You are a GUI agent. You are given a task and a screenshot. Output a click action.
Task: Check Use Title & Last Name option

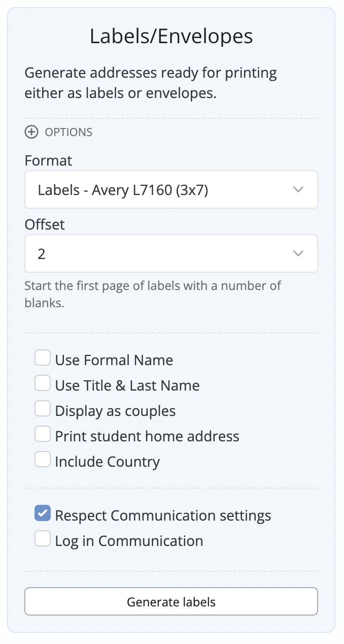tap(43, 383)
